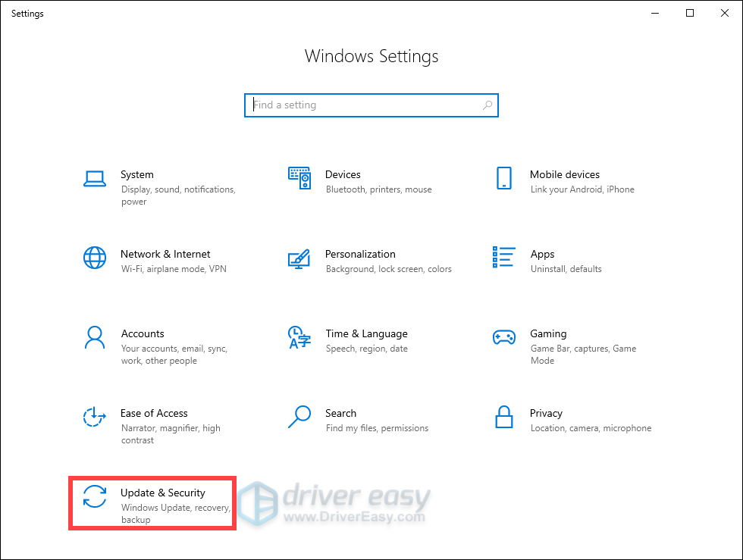Open the Update & Security label
743x560 pixels.
162,493
